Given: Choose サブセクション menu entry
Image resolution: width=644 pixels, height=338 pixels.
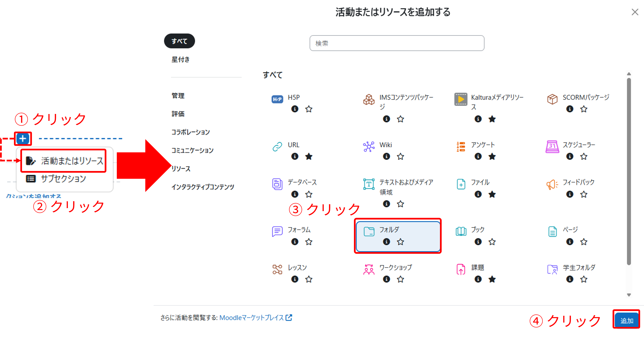Looking at the screenshot, I should pos(56,179).
